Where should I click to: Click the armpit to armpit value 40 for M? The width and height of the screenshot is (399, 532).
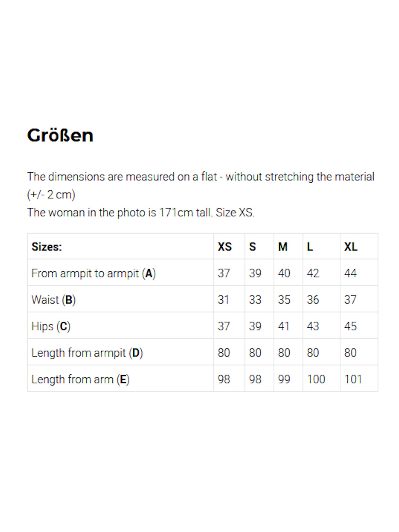[284, 273]
